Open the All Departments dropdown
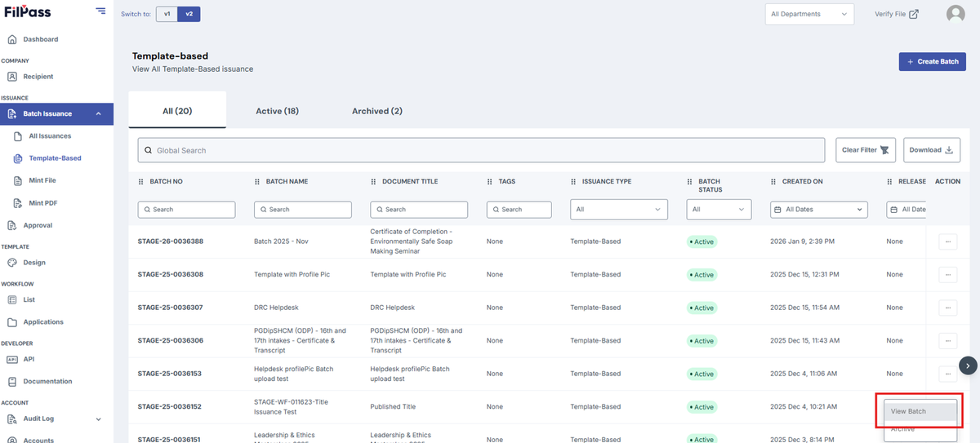 [809, 14]
